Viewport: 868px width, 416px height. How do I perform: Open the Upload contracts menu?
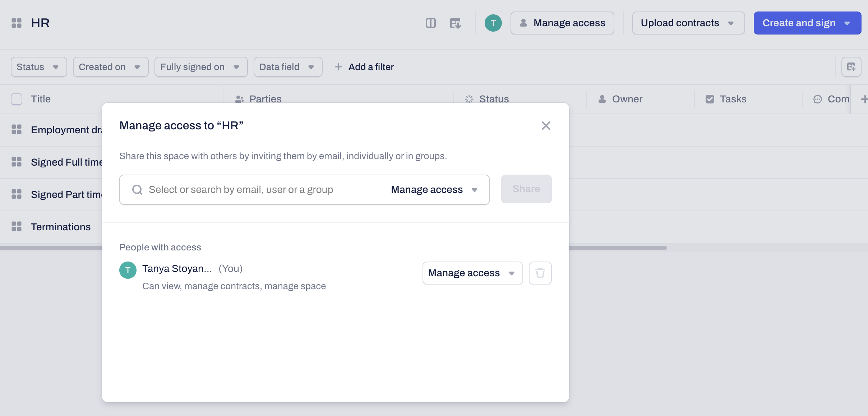coord(688,23)
